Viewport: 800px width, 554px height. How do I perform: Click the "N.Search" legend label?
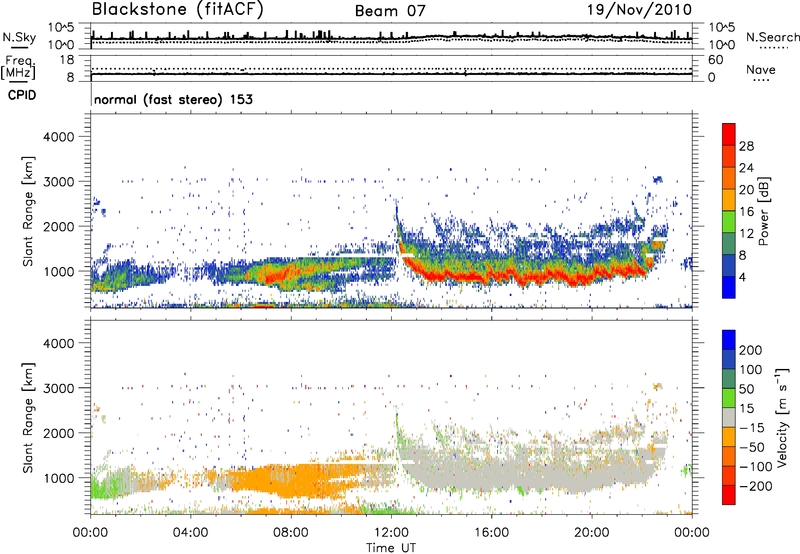point(772,37)
